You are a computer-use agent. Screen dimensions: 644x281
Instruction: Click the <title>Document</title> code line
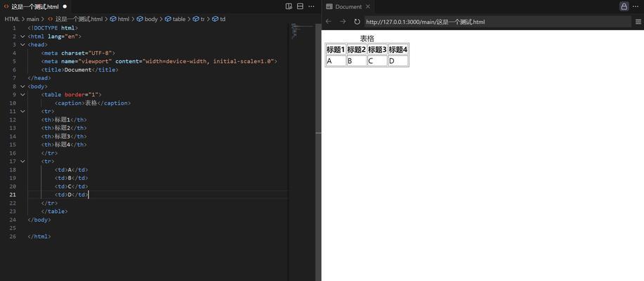point(79,70)
